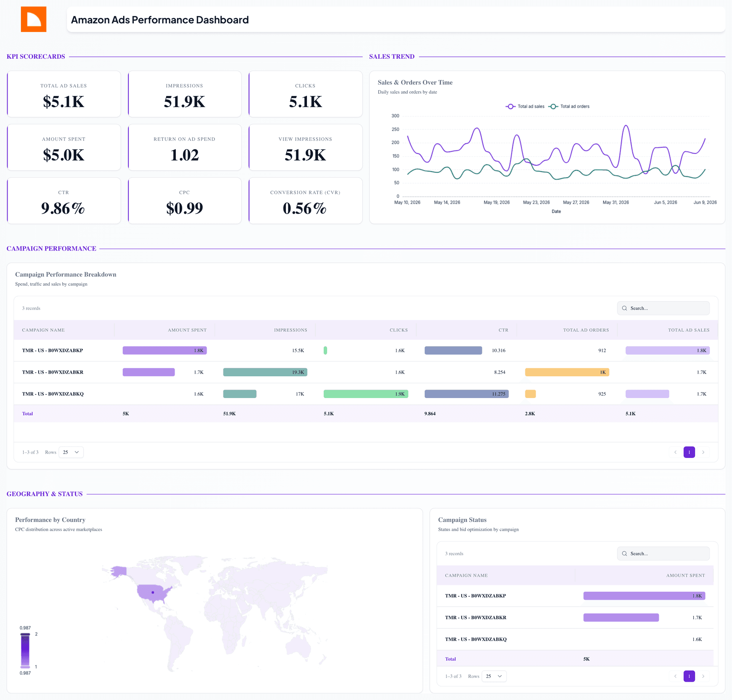Click the 10.316 CTR value for B0WXDZABKP
The height and width of the screenshot is (700, 732).
pos(499,350)
